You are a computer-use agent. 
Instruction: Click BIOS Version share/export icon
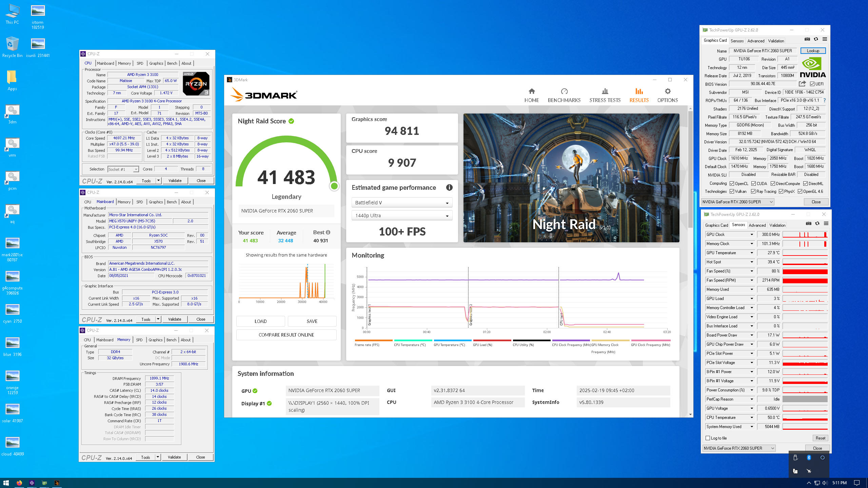tap(802, 84)
